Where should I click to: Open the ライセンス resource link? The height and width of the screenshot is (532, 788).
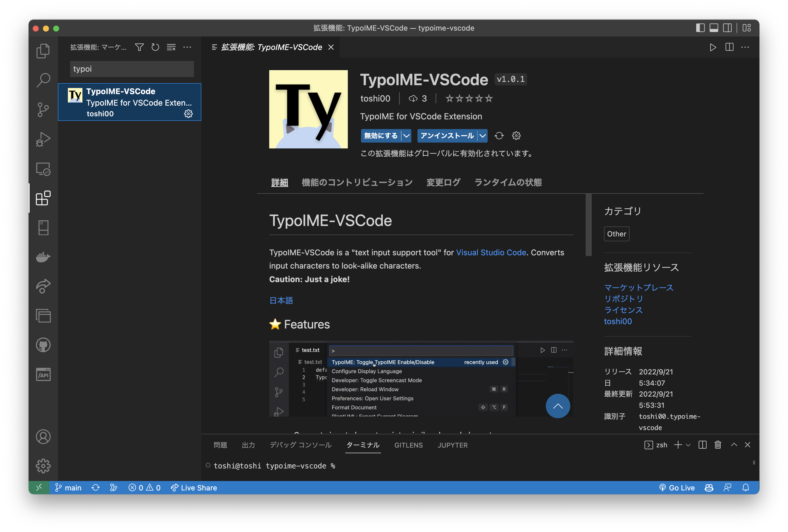tap(624, 310)
